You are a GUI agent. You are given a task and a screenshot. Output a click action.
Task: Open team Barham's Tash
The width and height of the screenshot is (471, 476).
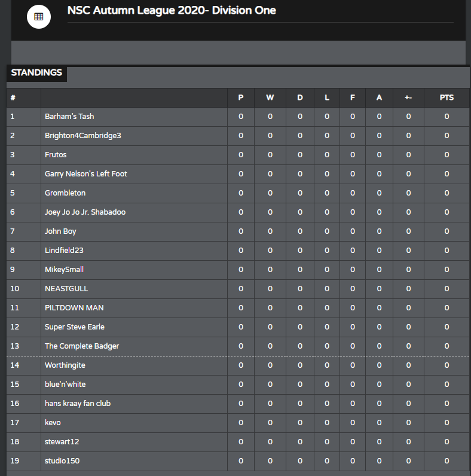69,117
